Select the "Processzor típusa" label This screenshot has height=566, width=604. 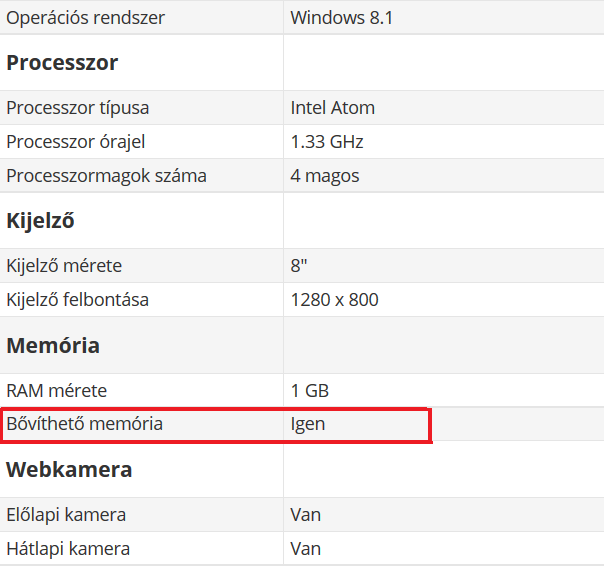pyautogui.click(x=78, y=108)
